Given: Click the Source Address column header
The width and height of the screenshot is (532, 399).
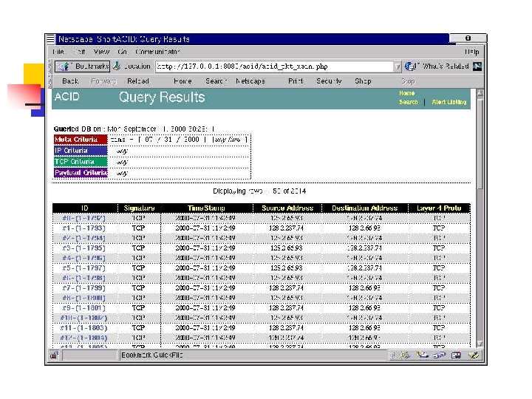Looking at the screenshot, I should (x=287, y=208).
